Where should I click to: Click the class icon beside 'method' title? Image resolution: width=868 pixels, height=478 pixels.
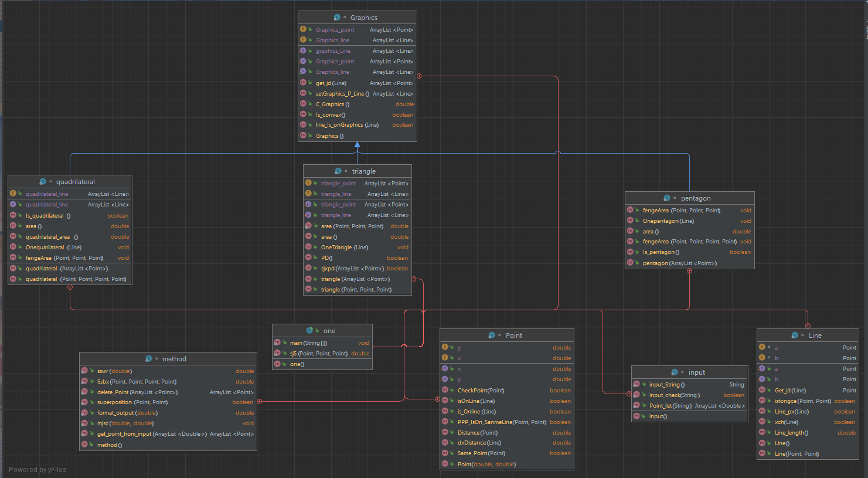click(148, 359)
